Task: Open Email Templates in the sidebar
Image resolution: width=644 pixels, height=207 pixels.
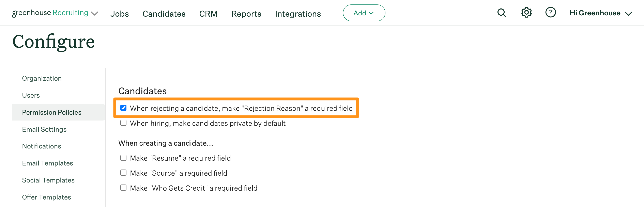Action: (47, 163)
